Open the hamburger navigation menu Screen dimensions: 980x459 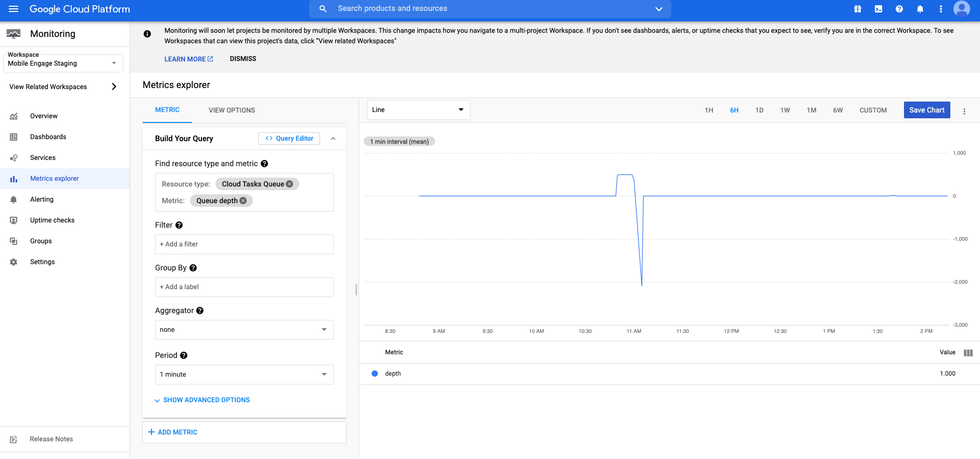pyautogui.click(x=14, y=9)
